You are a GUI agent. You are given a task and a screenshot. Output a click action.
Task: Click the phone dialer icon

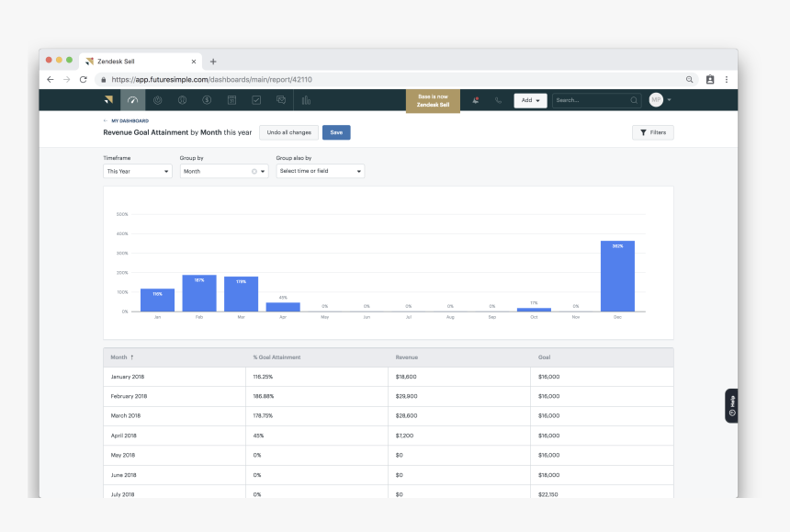click(x=498, y=100)
